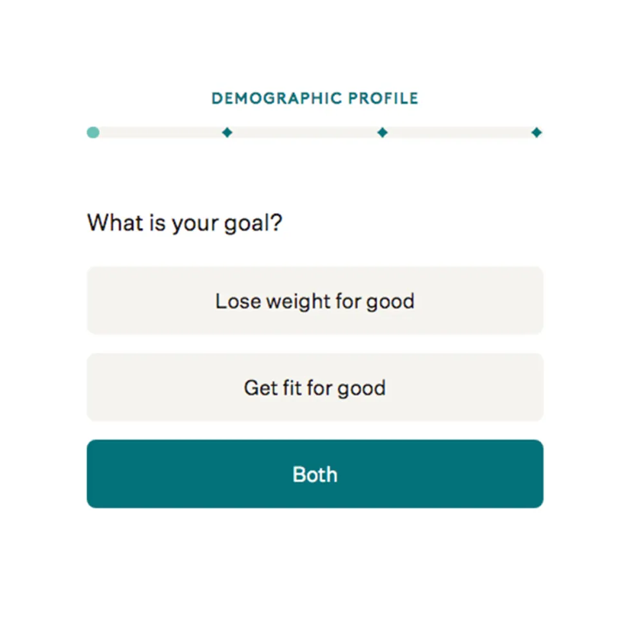Click the middle diamond step marker
Screen dimensions: 644x644
383,133
